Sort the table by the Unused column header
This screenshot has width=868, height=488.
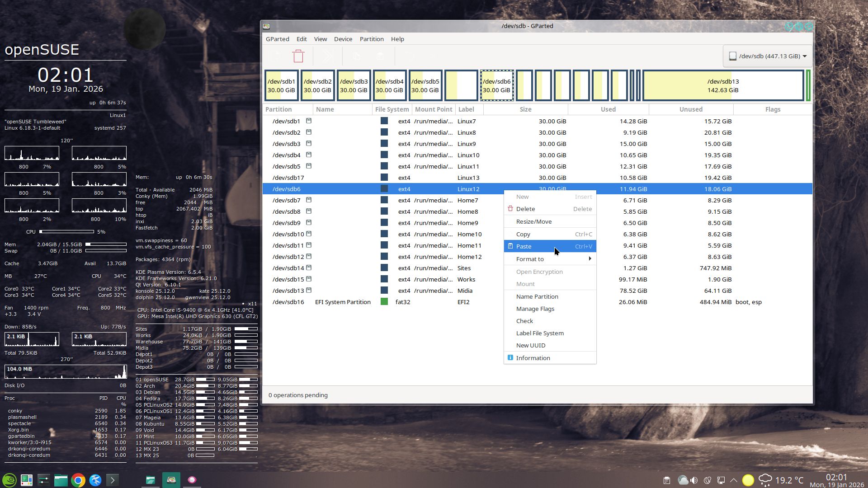691,109
